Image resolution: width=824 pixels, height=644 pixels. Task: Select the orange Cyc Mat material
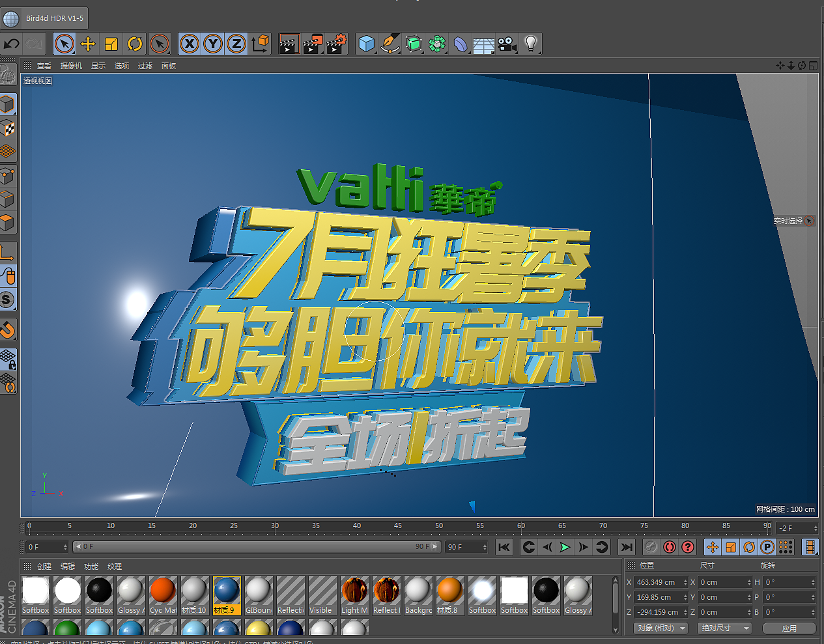click(x=163, y=595)
